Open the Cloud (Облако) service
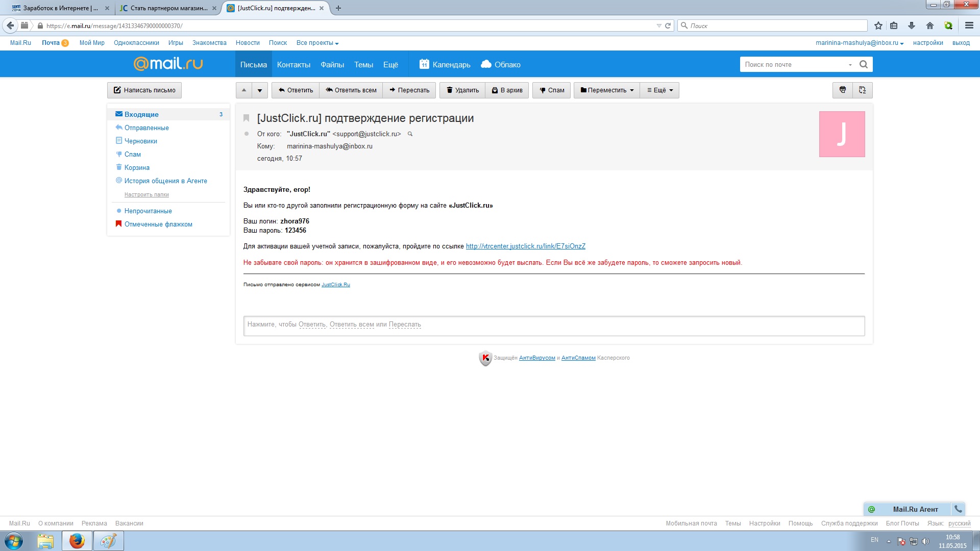 click(x=501, y=65)
